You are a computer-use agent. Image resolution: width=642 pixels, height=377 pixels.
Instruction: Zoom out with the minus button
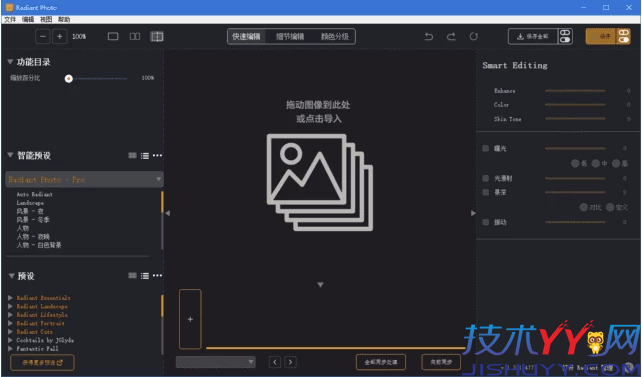43,36
